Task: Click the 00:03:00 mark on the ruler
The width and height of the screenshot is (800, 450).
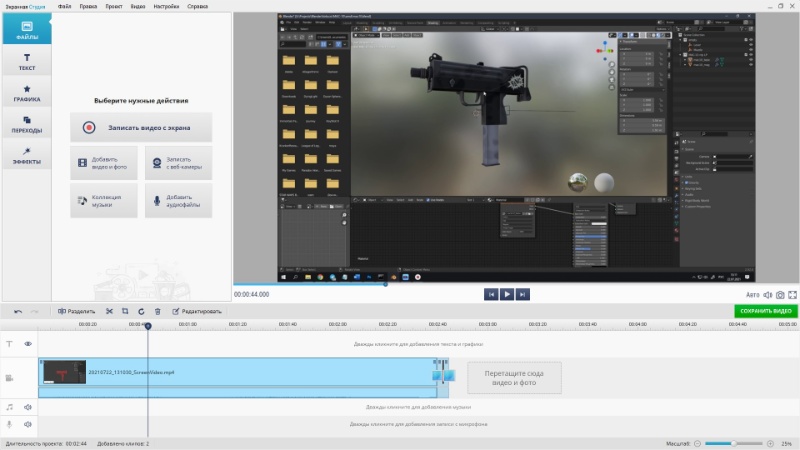Action: point(488,324)
